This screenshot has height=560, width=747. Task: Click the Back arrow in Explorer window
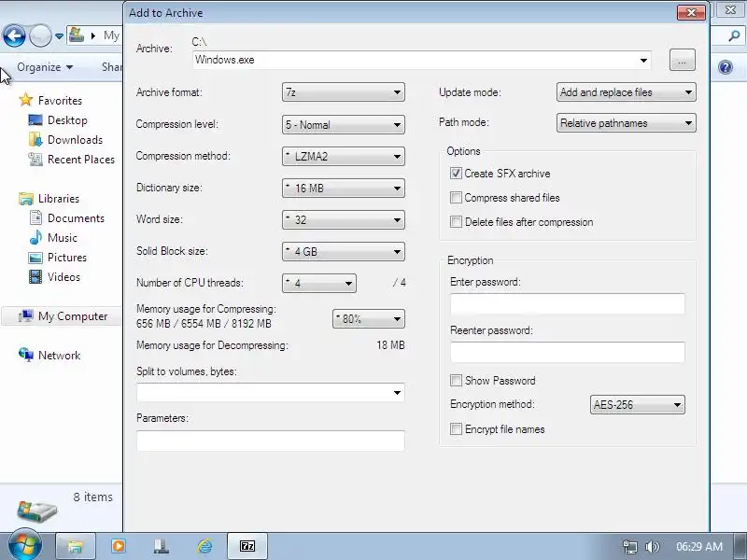pyautogui.click(x=14, y=35)
